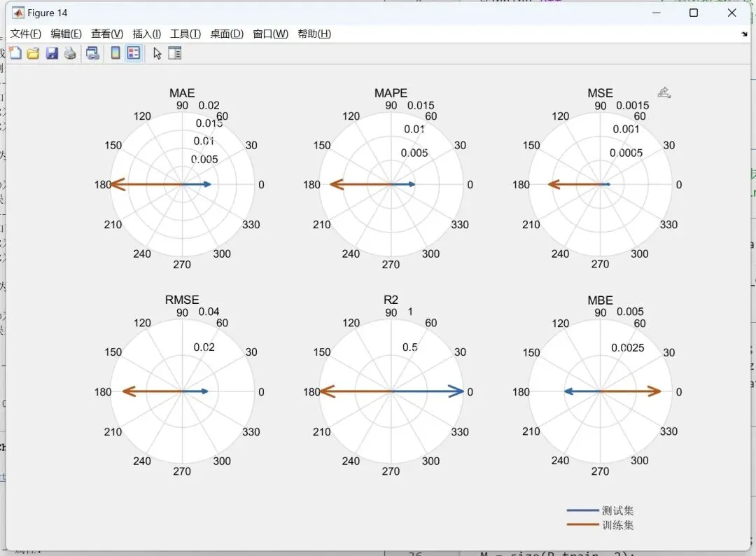Click the 0.0025 radial label on MBE plot
The height and width of the screenshot is (556, 756).
[x=628, y=348]
